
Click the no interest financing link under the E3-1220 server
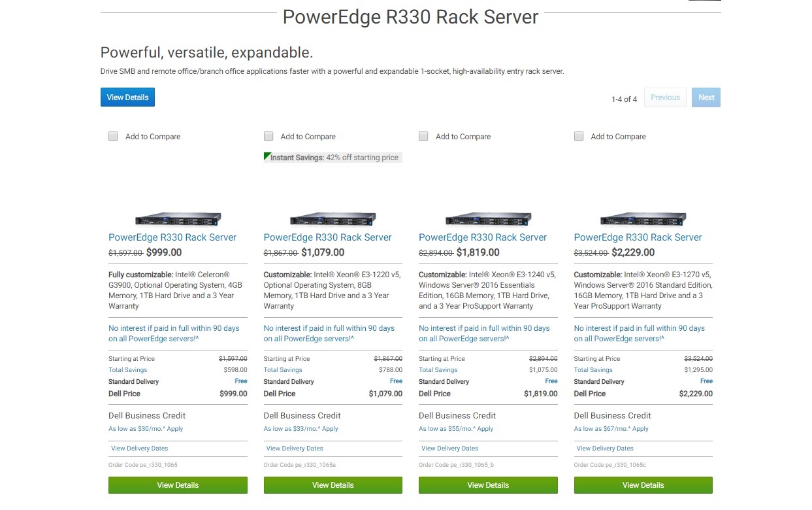[x=329, y=333]
